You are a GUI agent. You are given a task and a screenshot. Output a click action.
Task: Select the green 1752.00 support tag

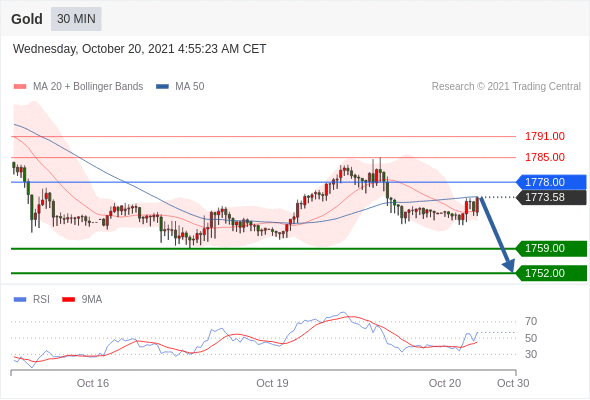(x=551, y=273)
